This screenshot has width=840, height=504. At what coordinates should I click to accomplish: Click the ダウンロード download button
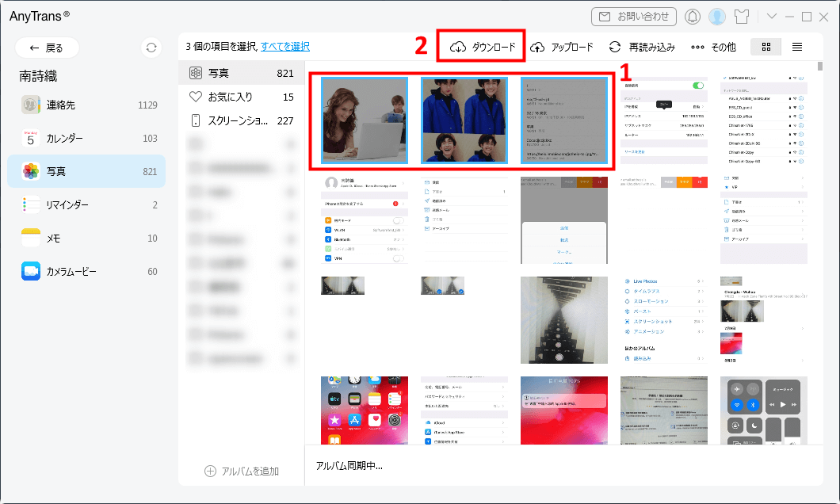[x=481, y=47]
